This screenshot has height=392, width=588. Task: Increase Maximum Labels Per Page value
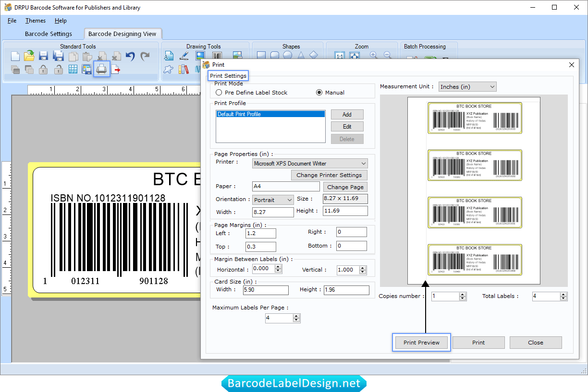click(296, 316)
